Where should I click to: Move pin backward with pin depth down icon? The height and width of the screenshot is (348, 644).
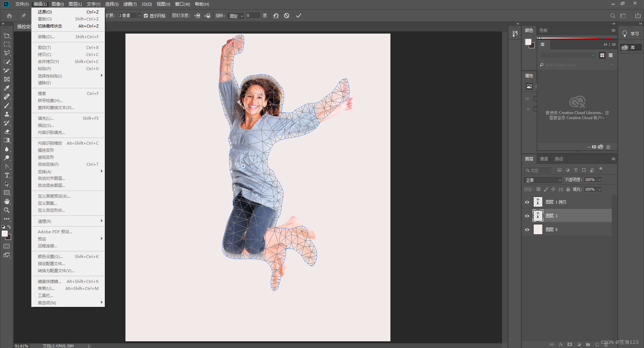pos(207,16)
